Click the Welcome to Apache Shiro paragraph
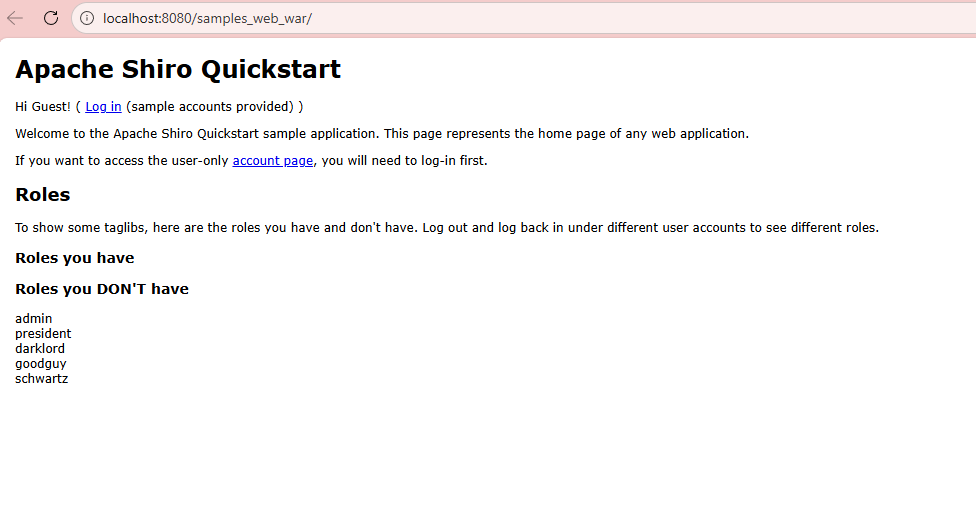976x528 pixels. coord(381,134)
